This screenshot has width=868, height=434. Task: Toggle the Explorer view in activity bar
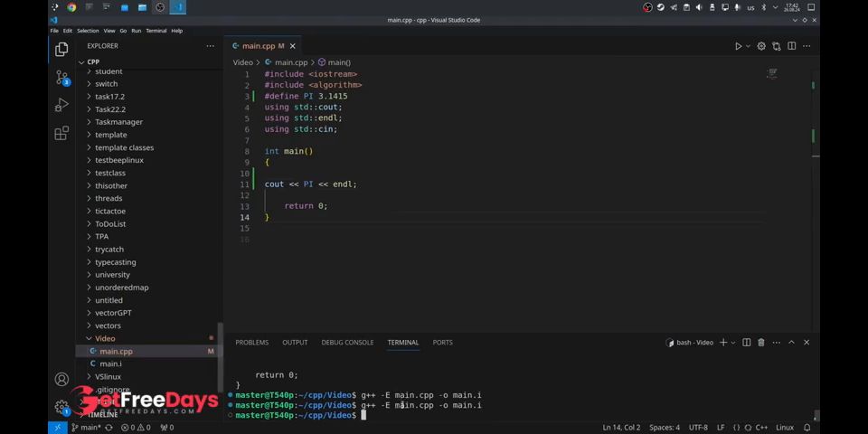[x=62, y=50]
